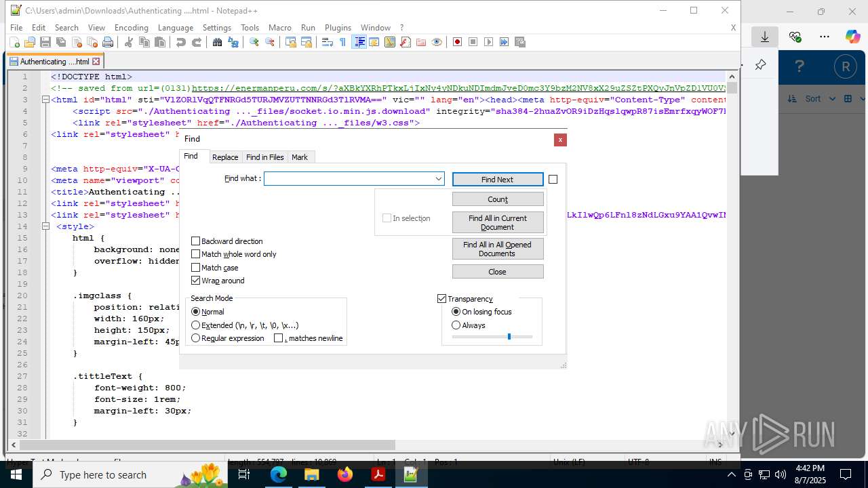
Task: Adjust the transparency slider handle
Action: 509,336
